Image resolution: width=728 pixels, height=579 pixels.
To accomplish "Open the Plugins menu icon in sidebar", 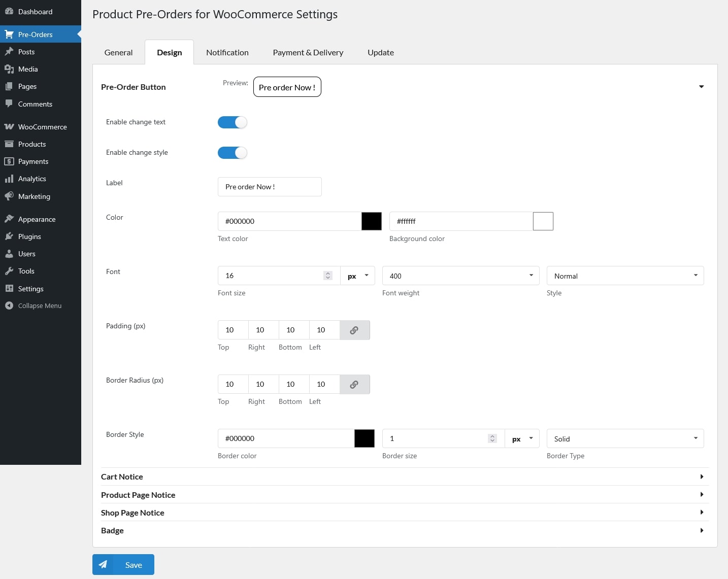I will click(9, 236).
